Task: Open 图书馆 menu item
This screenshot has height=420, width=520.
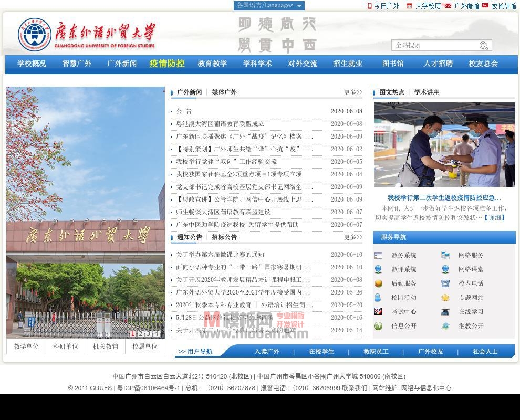Action: click(x=393, y=64)
